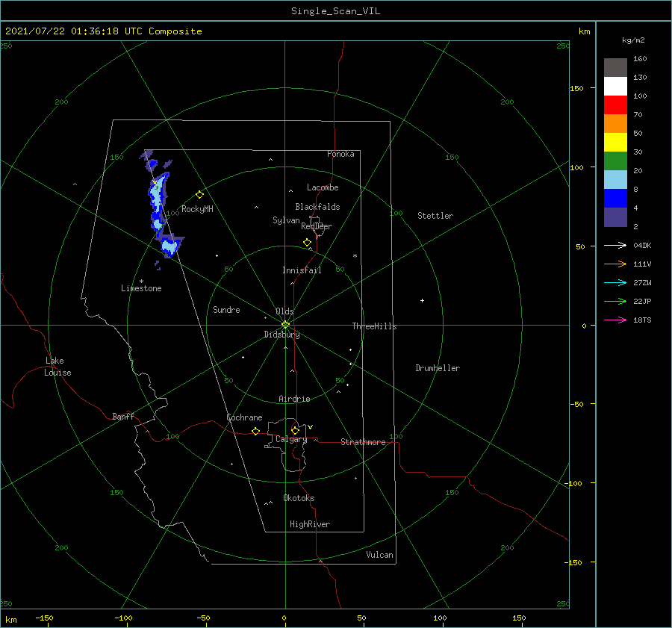Click the Lacombe town label

click(323, 187)
